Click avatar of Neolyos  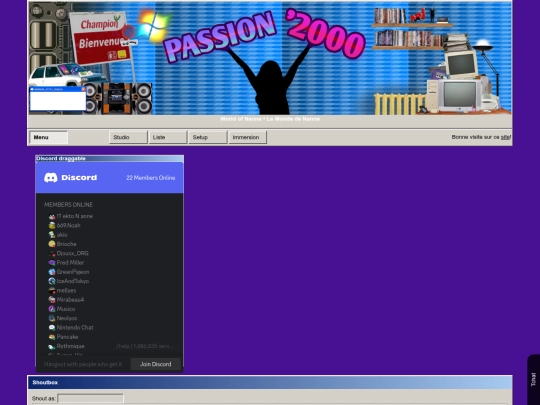click(x=52, y=319)
